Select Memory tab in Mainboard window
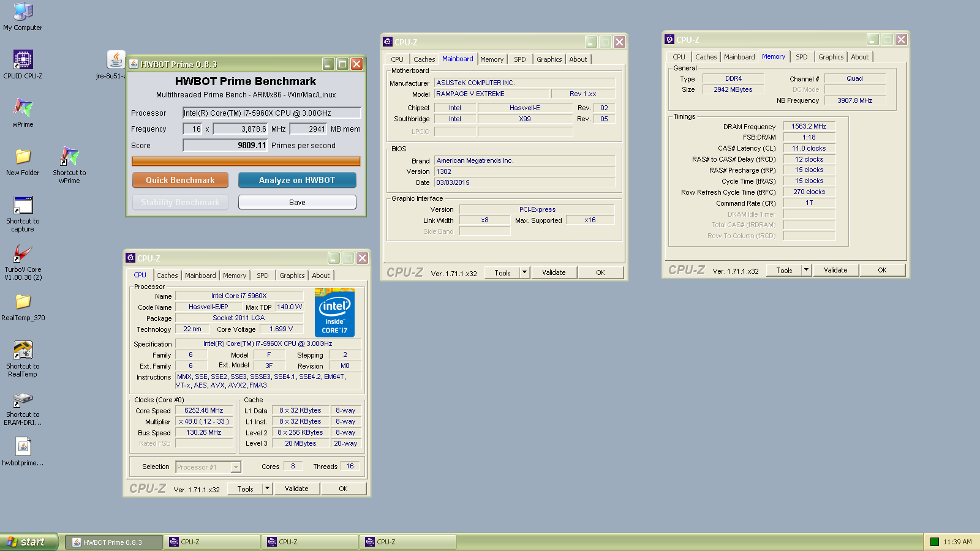This screenshot has width=980, height=551. coord(492,59)
